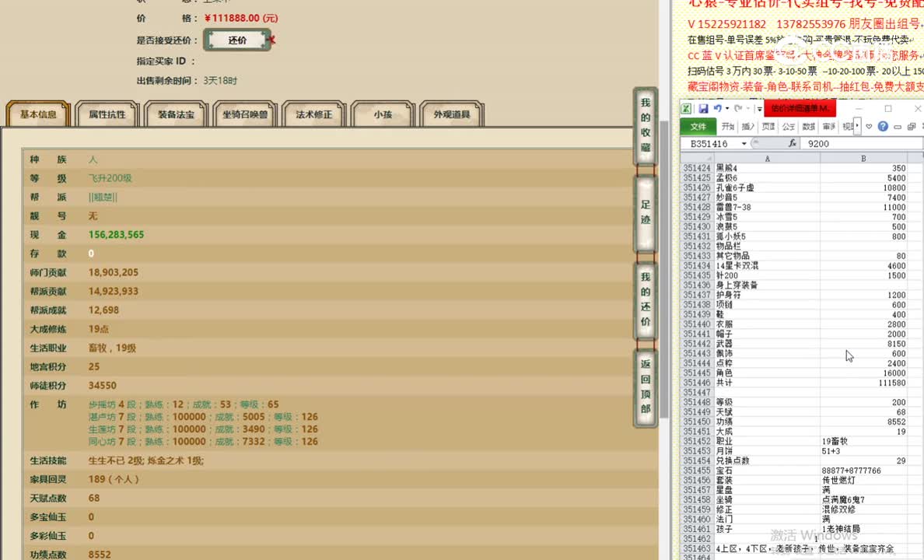Open the Customize Quick Access Toolbar dropdown
The image size is (924, 560).
click(758, 109)
